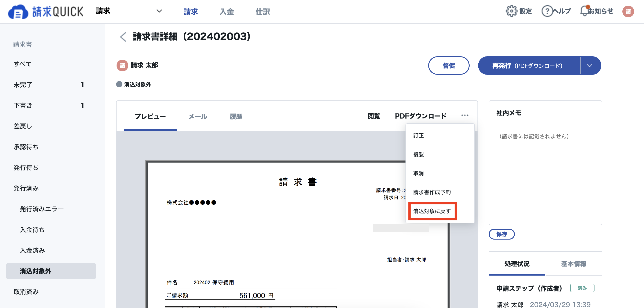
Task: Open 設定 via the gear icon
Action: [x=511, y=11]
